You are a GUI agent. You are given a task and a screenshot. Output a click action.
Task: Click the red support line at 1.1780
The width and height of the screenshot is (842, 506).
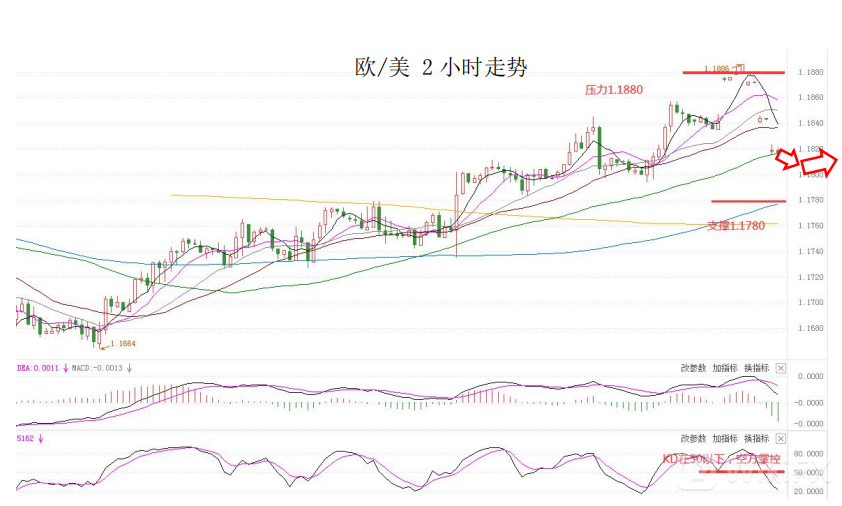[x=748, y=201]
